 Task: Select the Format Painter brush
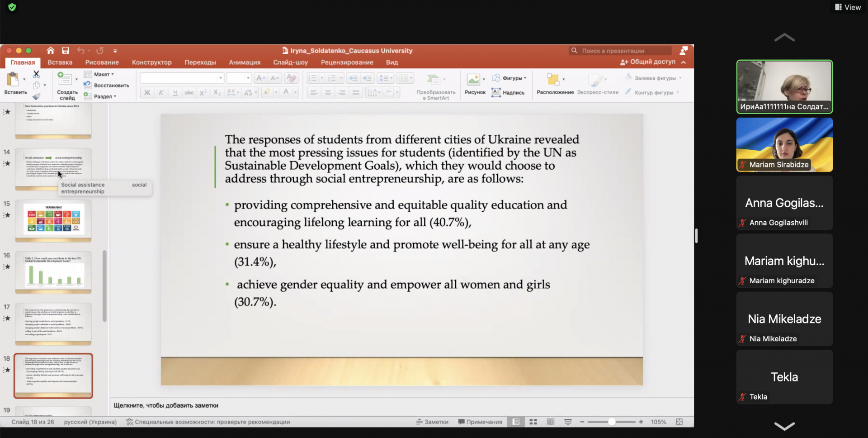pos(37,96)
